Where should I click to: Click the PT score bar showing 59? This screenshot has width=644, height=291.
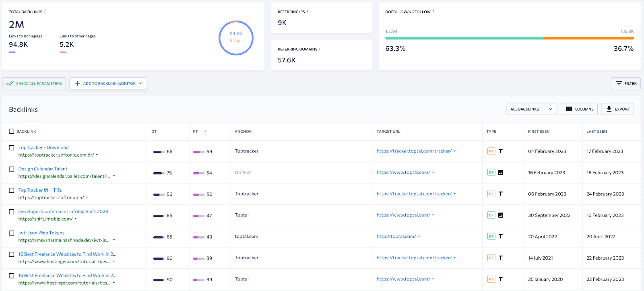point(199,152)
